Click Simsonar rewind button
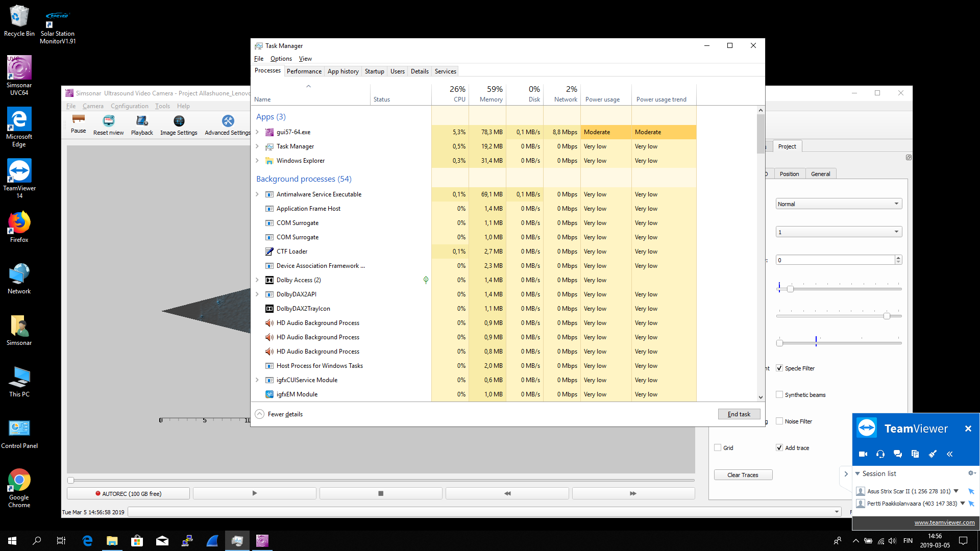Image resolution: width=980 pixels, height=551 pixels. (x=507, y=493)
